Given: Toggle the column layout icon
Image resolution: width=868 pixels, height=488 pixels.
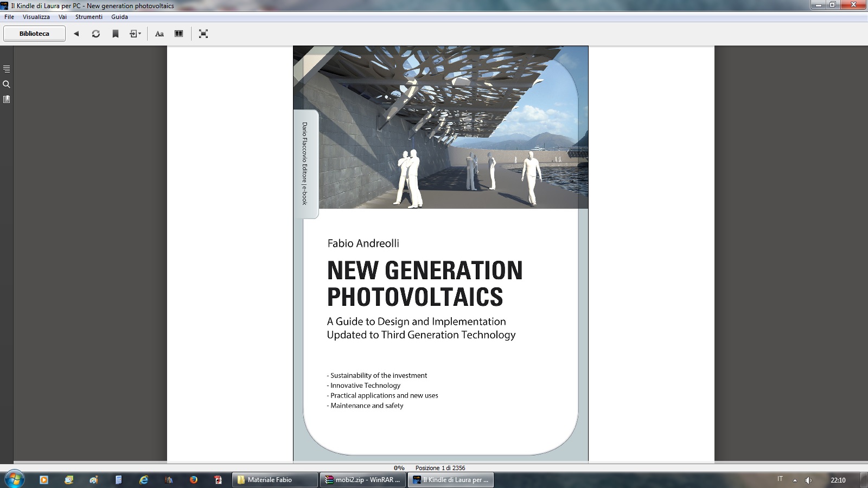Looking at the screenshot, I should [x=179, y=34].
